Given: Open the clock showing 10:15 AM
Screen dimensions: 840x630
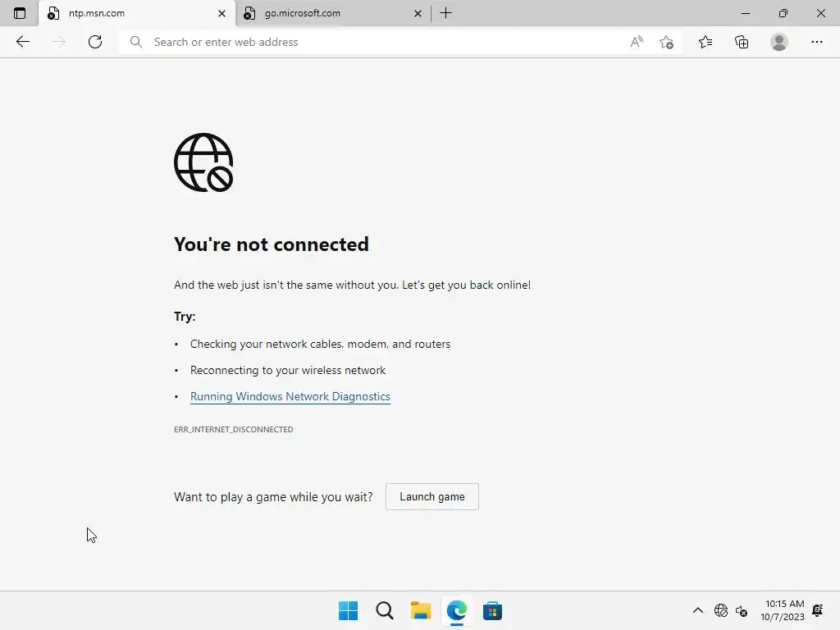Looking at the screenshot, I should pyautogui.click(x=783, y=610).
